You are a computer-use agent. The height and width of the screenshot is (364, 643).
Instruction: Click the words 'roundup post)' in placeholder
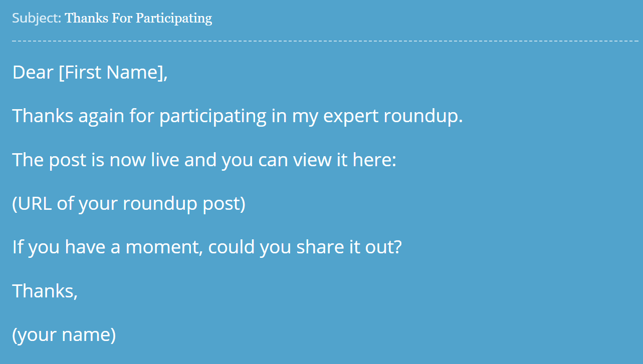click(184, 204)
